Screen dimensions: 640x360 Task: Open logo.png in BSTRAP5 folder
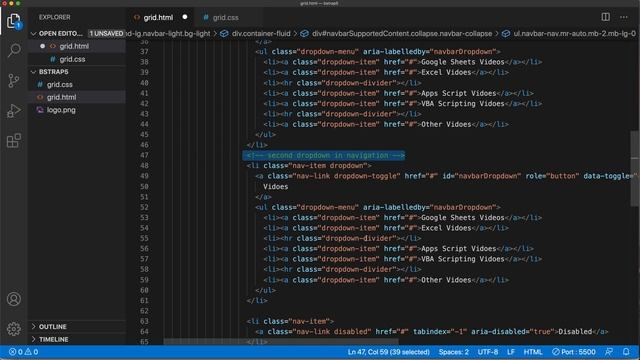pos(77,110)
